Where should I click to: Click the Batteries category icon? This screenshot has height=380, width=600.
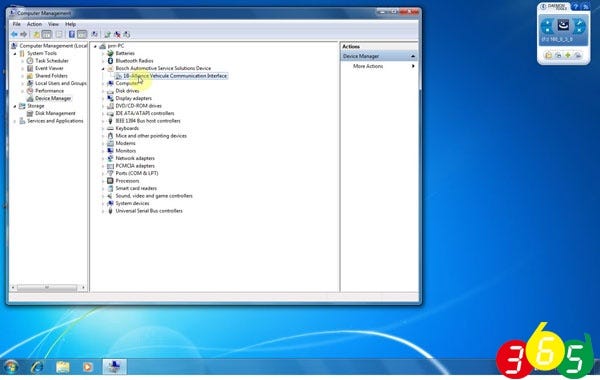[x=110, y=53]
